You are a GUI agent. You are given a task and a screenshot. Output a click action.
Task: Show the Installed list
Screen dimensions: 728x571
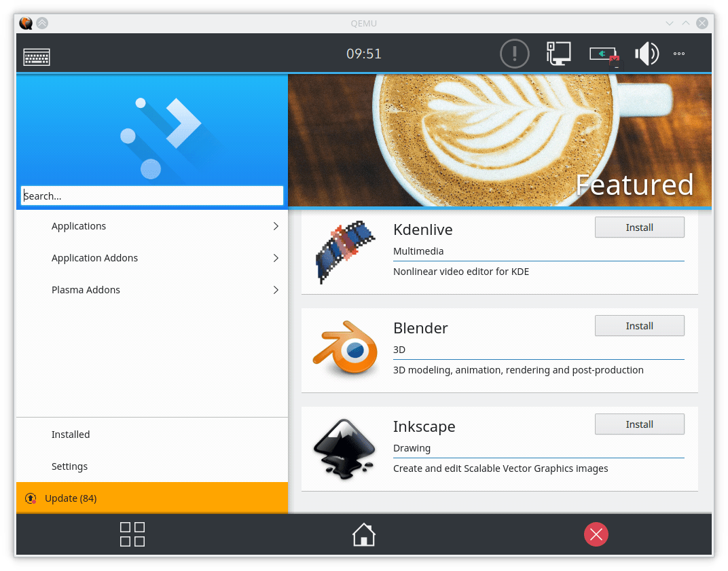[152, 435]
